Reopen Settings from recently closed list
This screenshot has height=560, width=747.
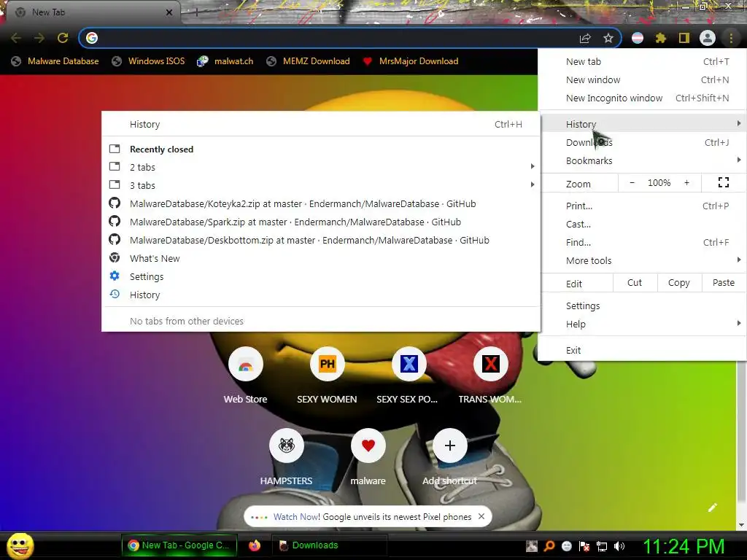[x=322, y=276]
